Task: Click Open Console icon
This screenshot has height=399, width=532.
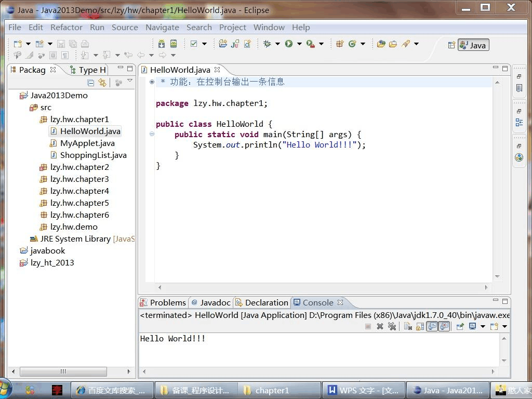Action: (494, 326)
